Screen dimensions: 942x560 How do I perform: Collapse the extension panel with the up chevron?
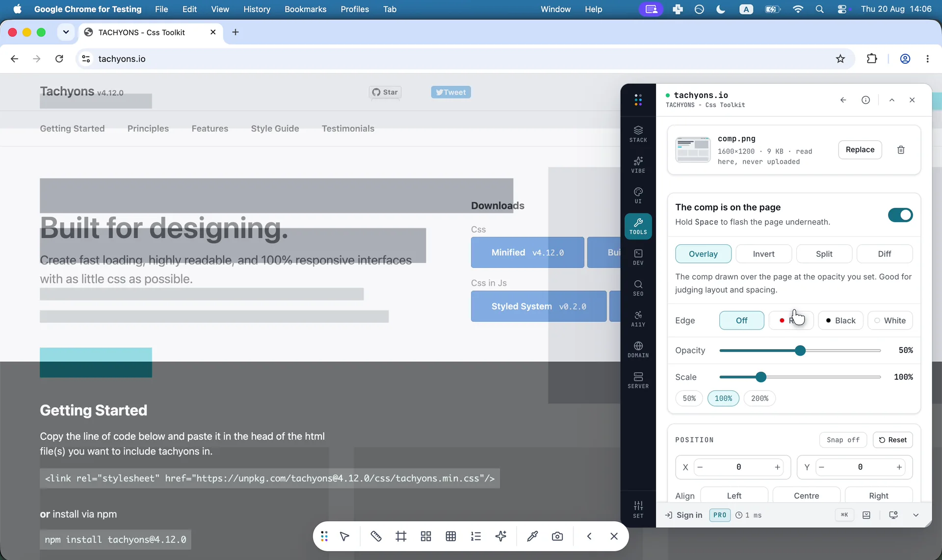pos(892,100)
